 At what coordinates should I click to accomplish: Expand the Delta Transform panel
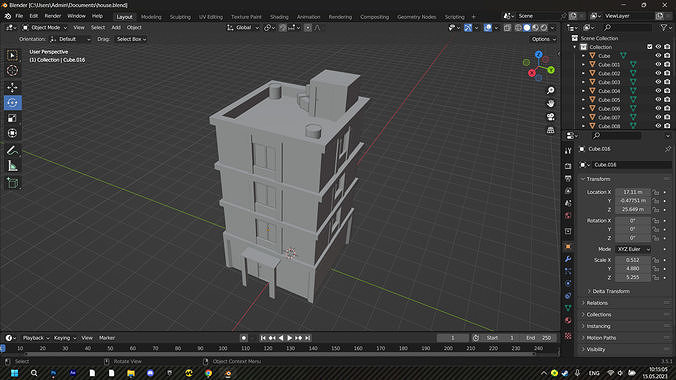pos(610,291)
